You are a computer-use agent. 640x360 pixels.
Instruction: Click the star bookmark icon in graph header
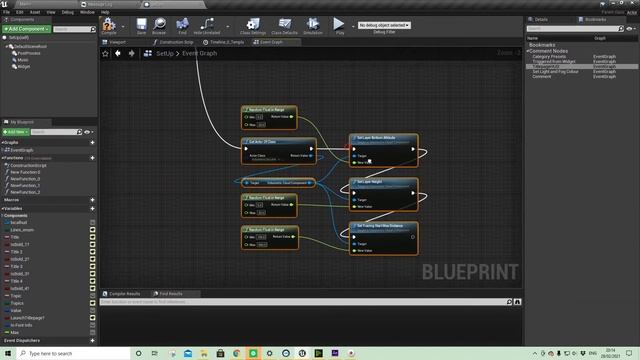(105, 53)
